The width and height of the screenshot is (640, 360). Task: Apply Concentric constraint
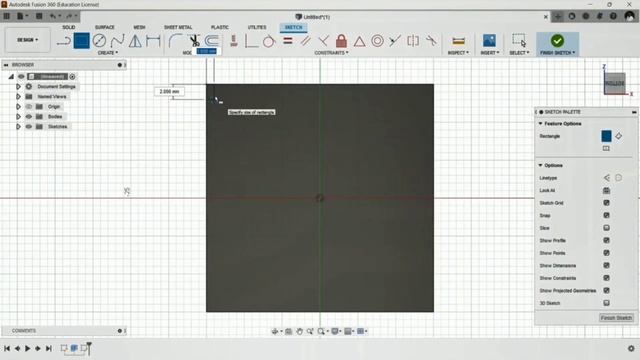tap(377, 41)
